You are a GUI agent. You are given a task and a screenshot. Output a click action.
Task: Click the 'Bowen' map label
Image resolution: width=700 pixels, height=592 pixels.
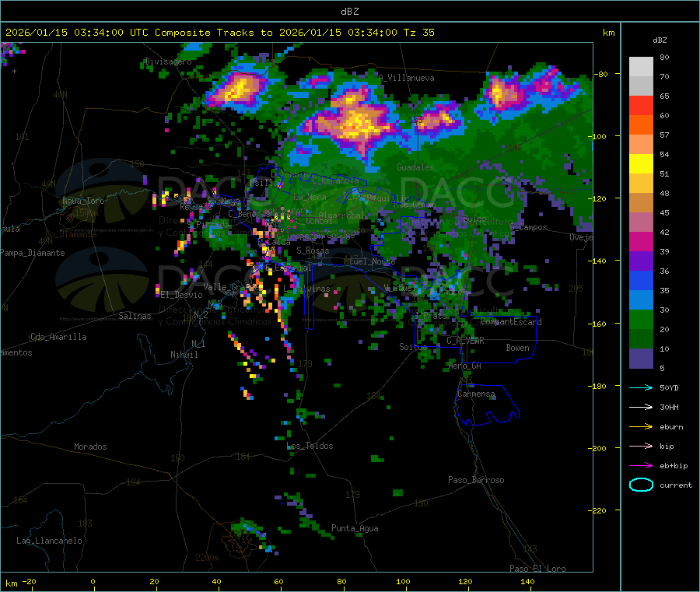(x=517, y=348)
